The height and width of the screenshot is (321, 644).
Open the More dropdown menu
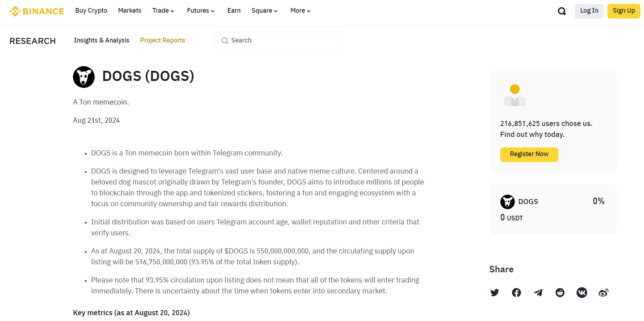[300, 11]
